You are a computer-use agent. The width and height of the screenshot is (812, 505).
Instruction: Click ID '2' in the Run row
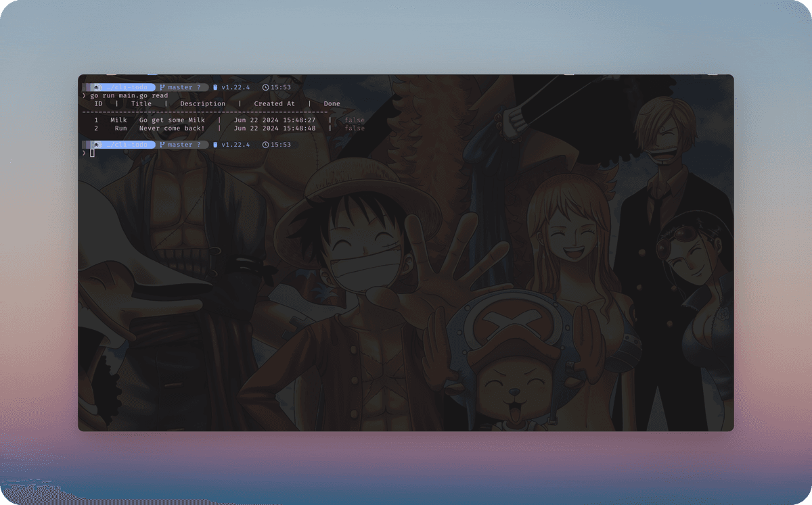click(97, 128)
